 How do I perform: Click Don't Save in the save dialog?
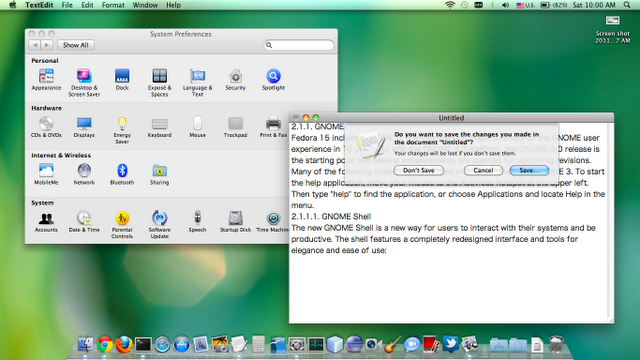click(419, 170)
